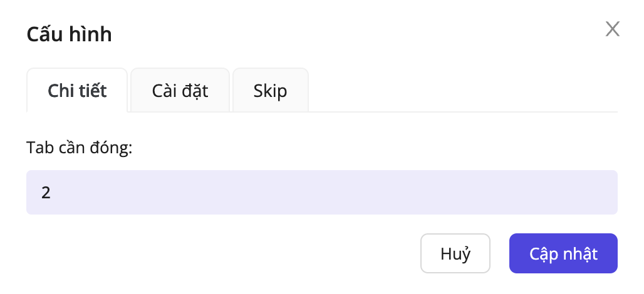This screenshot has height=294, width=644.
Task: Cancel the configuration with Huỷ
Action: click(x=455, y=254)
